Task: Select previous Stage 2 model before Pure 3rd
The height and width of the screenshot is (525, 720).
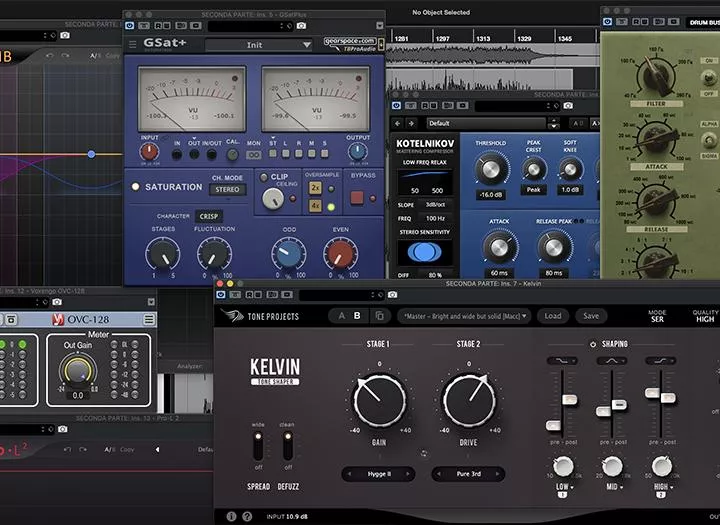Action: click(x=439, y=474)
